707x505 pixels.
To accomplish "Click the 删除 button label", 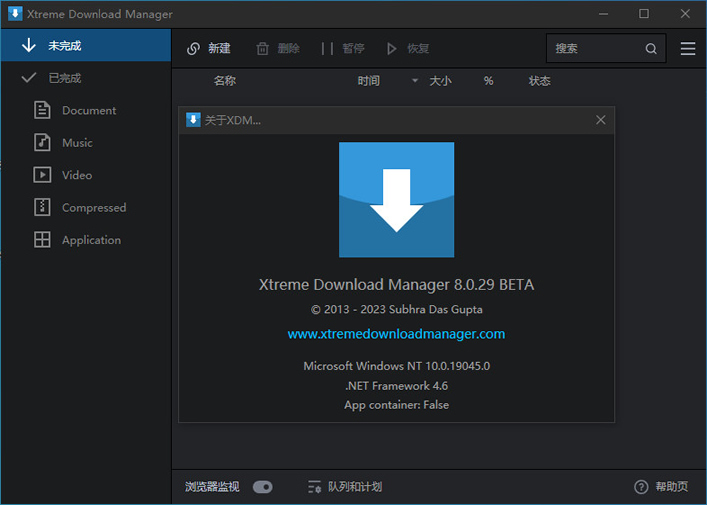I will pyautogui.click(x=289, y=48).
